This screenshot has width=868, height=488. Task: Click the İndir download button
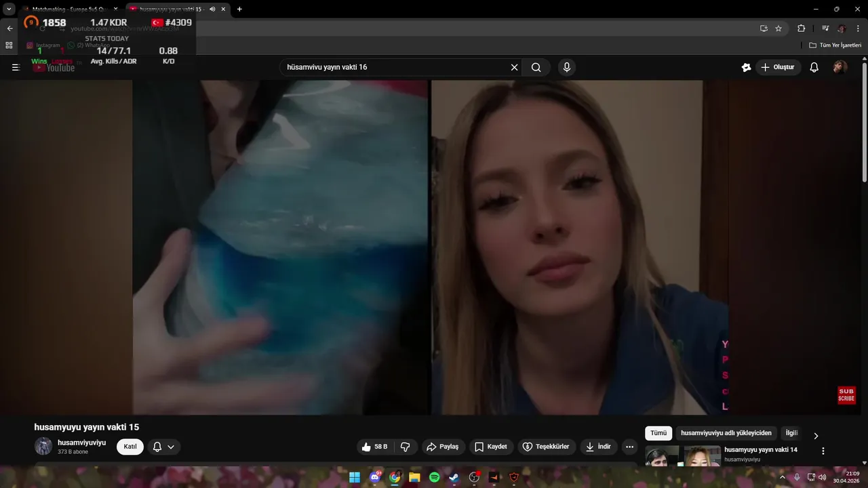(598, 447)
